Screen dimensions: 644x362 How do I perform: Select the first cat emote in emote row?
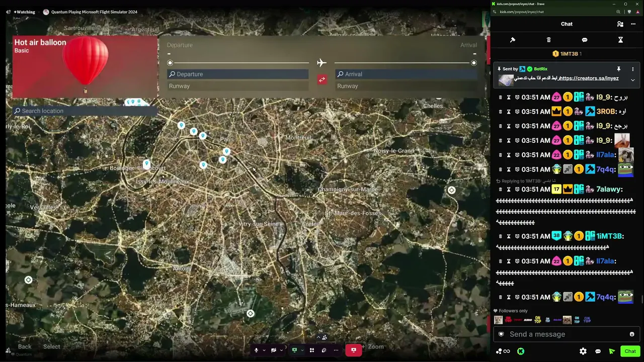click(x=498, y=320)
